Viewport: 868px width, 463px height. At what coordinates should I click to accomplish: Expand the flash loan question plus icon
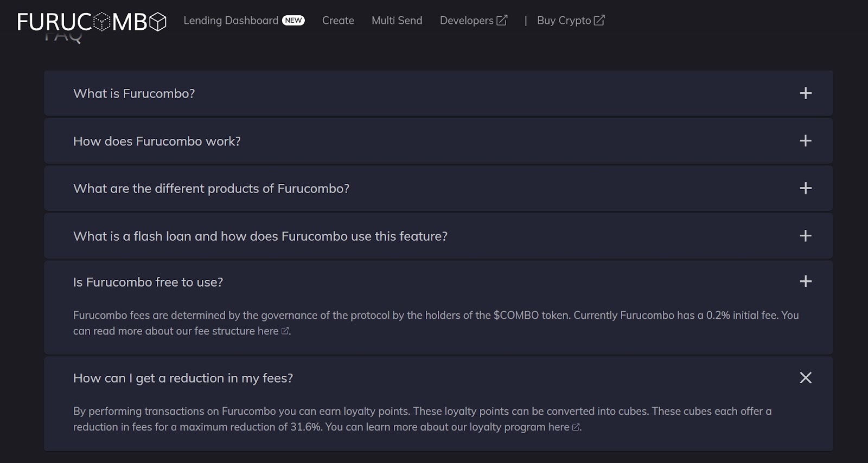coord(806,236)
